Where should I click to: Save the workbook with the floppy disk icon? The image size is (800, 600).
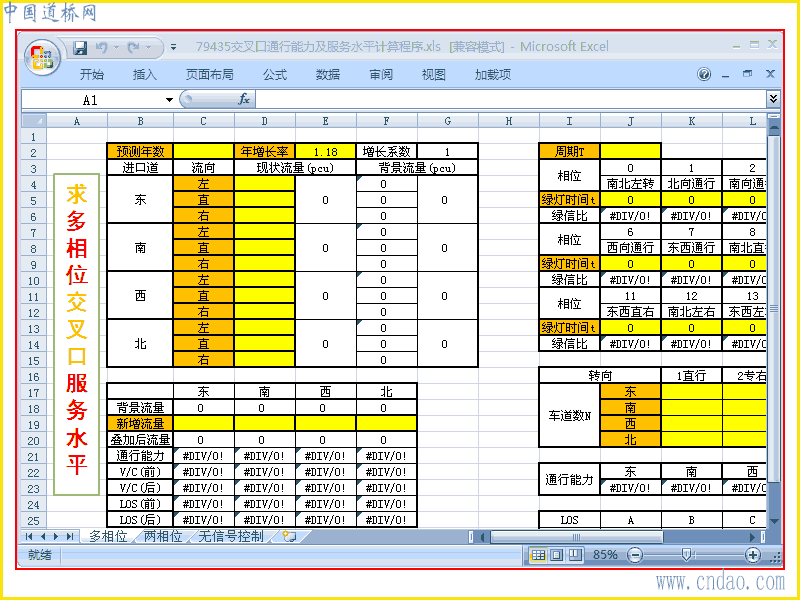80,48
